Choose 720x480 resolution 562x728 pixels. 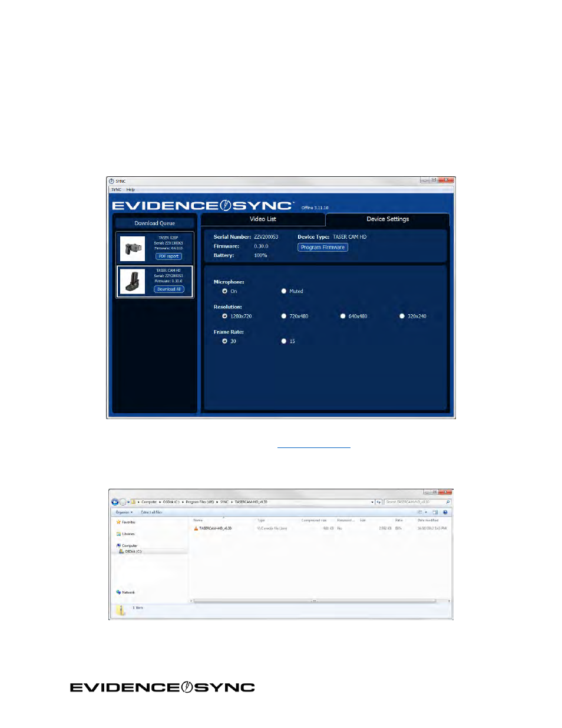point(283,317)
